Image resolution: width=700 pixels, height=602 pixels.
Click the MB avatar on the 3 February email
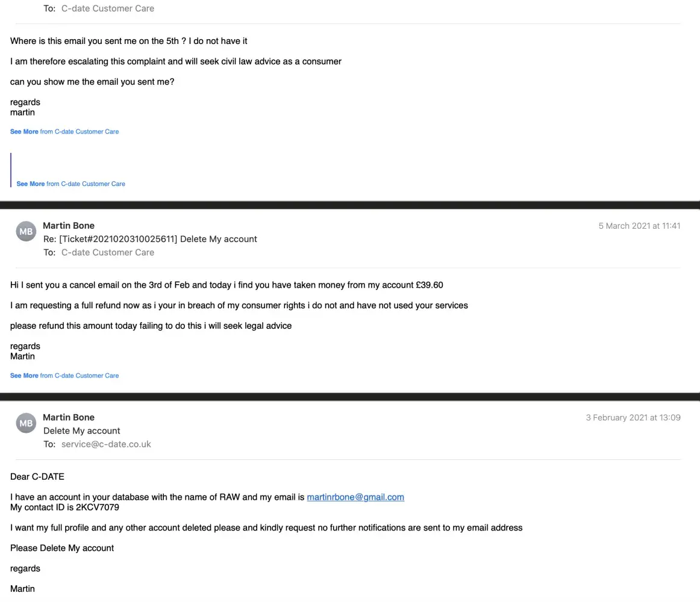(26, 423)
